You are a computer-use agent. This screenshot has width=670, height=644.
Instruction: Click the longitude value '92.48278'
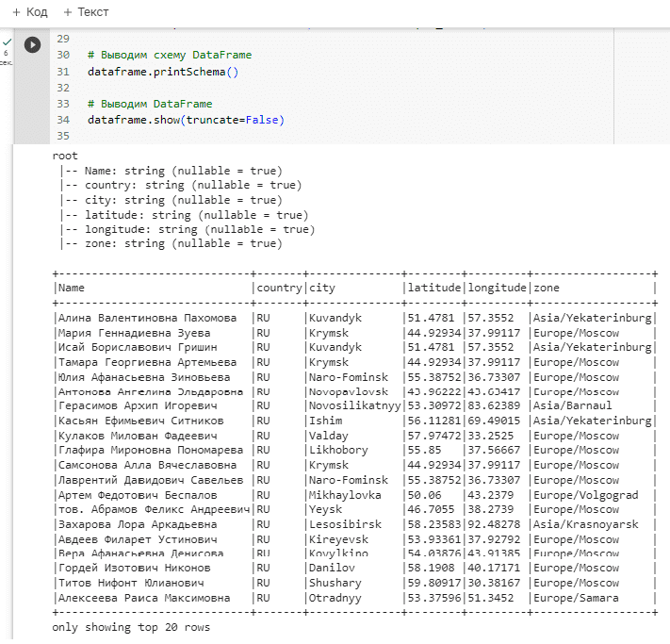[494, 524]
